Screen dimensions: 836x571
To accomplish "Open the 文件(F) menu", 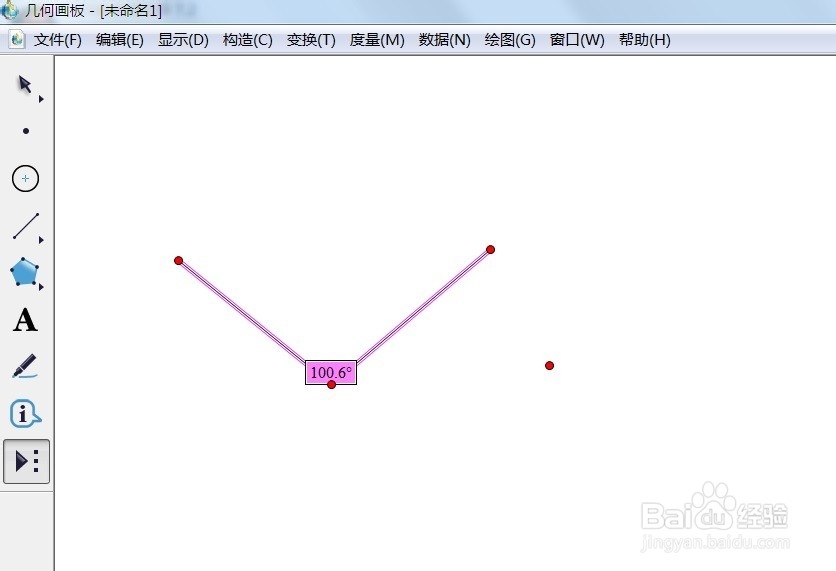I will pos(58,40).
